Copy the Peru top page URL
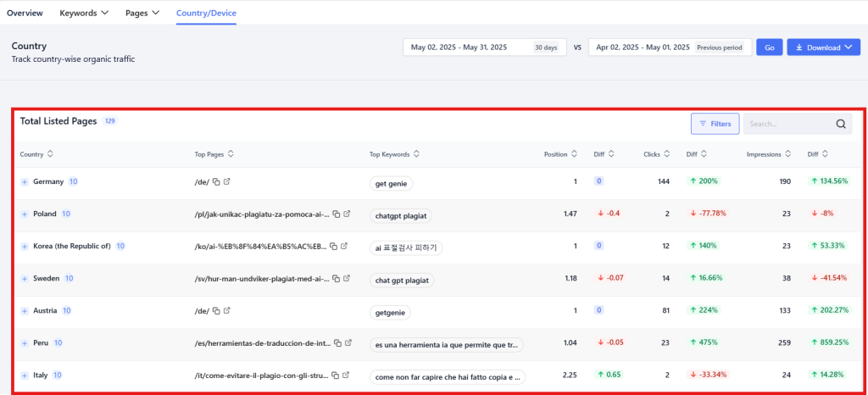Image resolution: width=868 pixels, height=395 pixels. coord(337,343)
